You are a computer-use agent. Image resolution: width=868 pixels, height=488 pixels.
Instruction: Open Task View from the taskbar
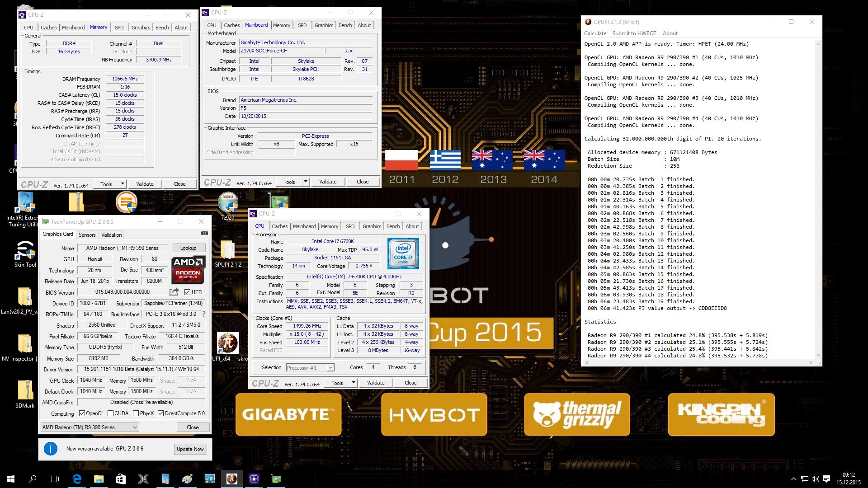pos(54,479)
